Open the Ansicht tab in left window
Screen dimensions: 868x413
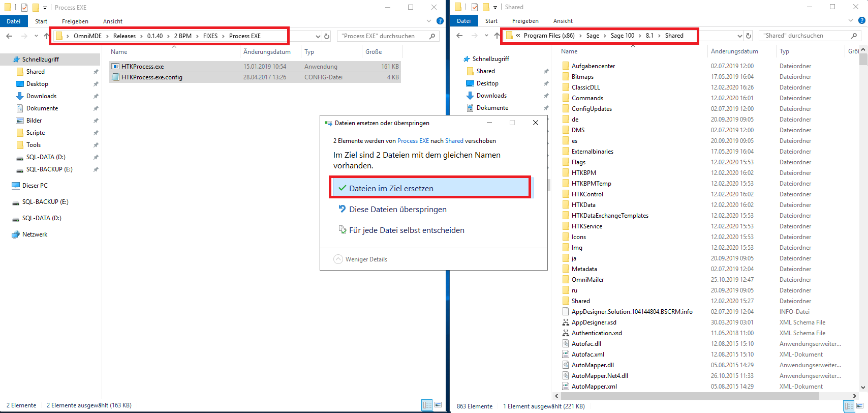[x=113, y=21]
